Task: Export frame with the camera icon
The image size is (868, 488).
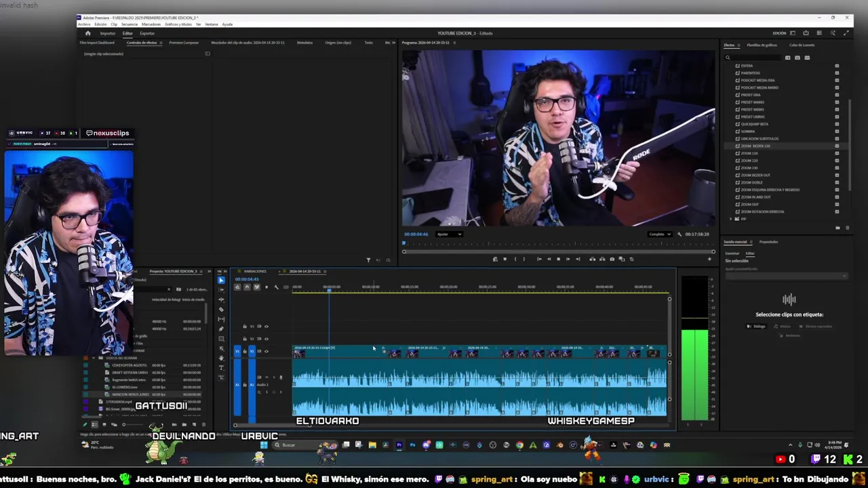Action: click(612, 259)
